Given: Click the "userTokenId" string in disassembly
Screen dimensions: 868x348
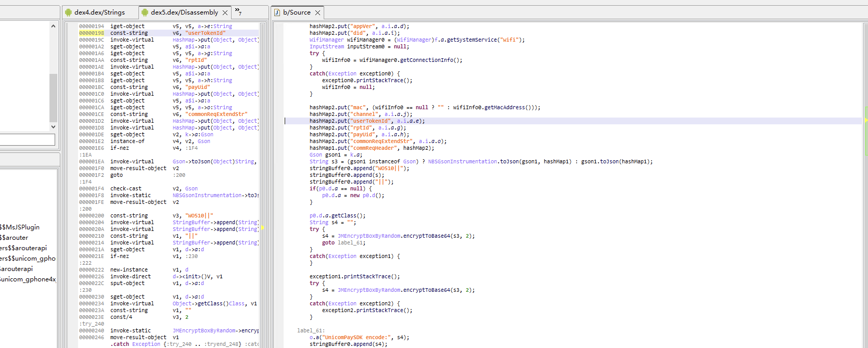Looking at the screenshot, I should click(205, 33).
